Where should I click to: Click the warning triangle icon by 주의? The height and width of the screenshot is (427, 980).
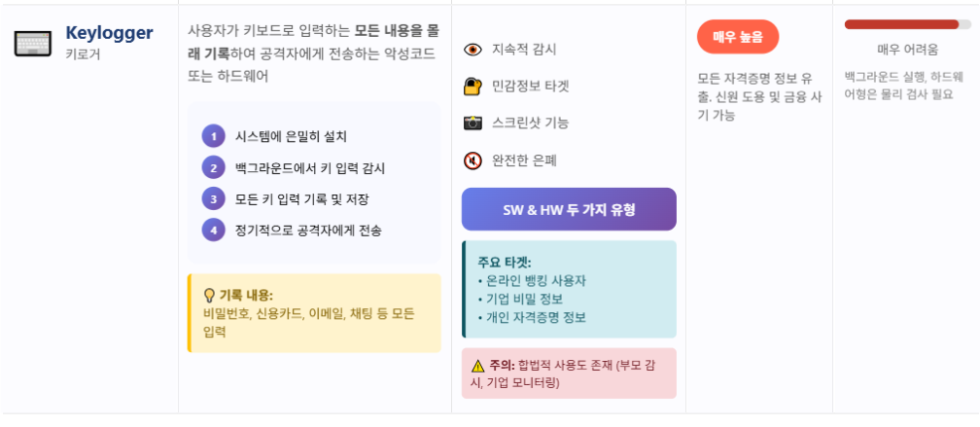point(477,366)
